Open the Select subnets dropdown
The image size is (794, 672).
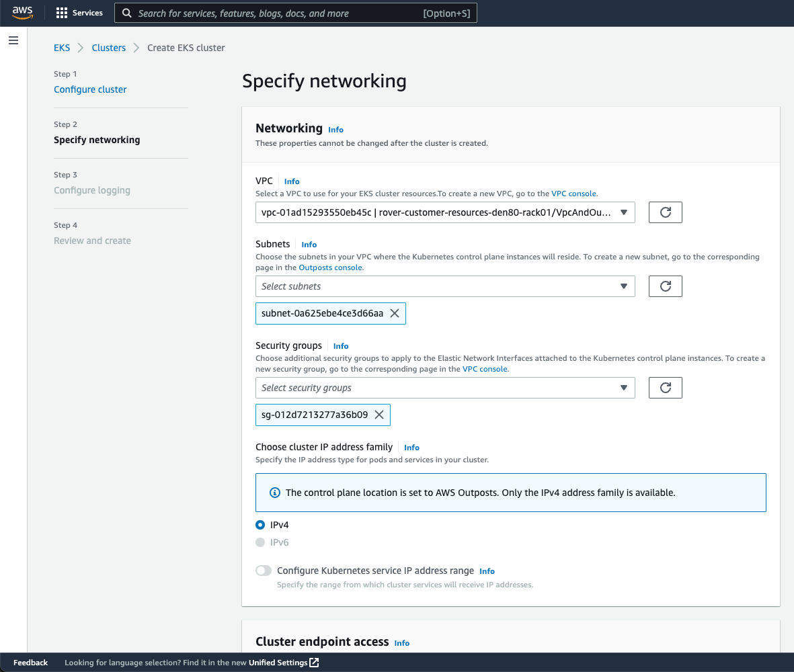(x=445, y=286)
